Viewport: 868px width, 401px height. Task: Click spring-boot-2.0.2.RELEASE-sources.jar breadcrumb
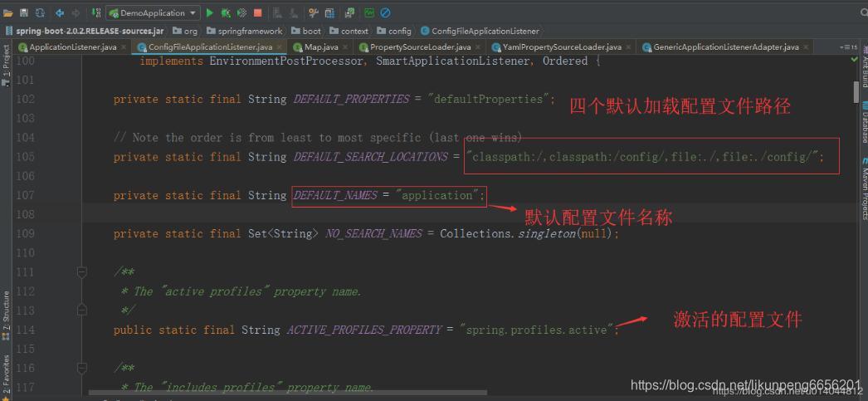point(84,31)
